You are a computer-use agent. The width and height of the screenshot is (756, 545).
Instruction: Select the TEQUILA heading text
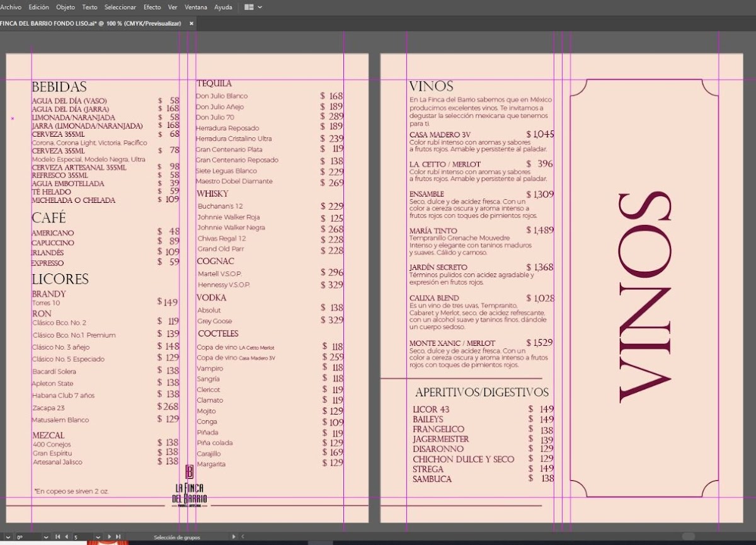tap(214, 83)
